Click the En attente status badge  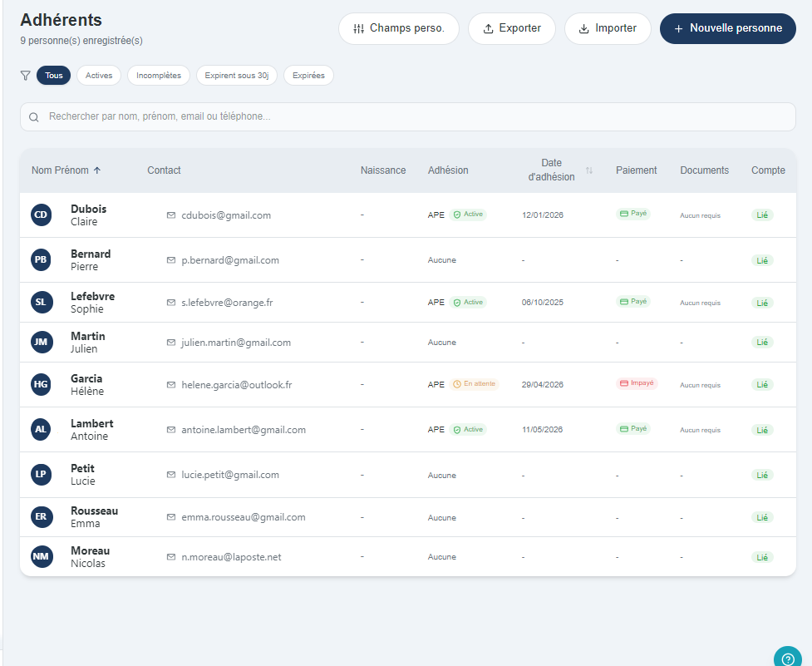(x=474, y=384)
